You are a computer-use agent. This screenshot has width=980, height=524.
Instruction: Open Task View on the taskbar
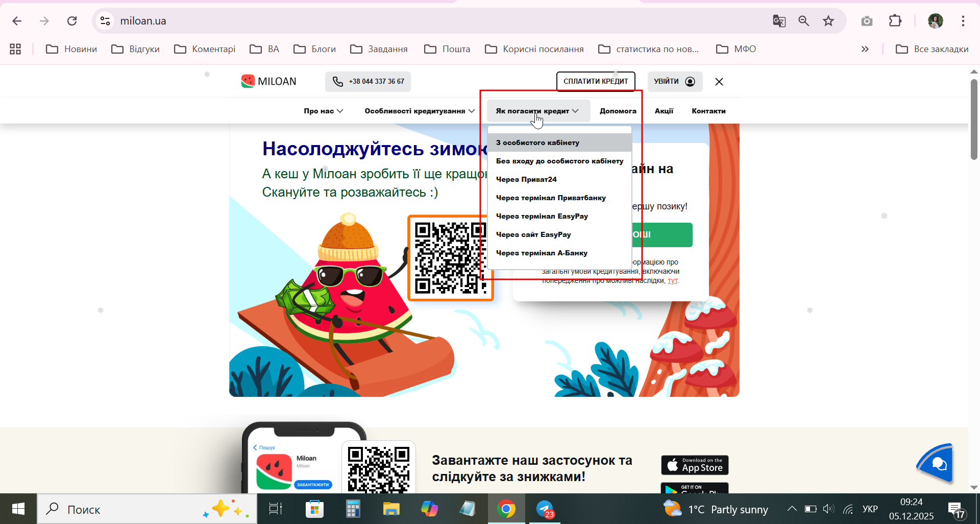pyautogui.click(x=276, y=509)
